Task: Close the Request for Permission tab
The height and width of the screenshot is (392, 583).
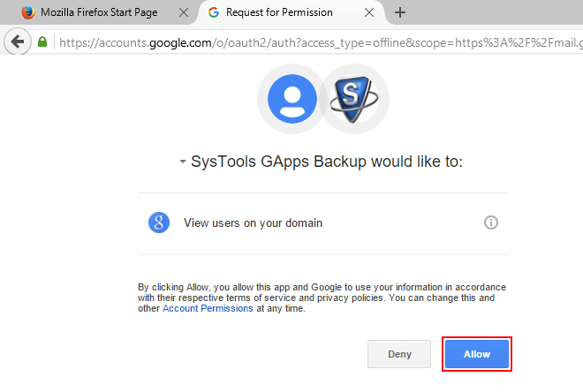Action: click(x=369, y=12)
